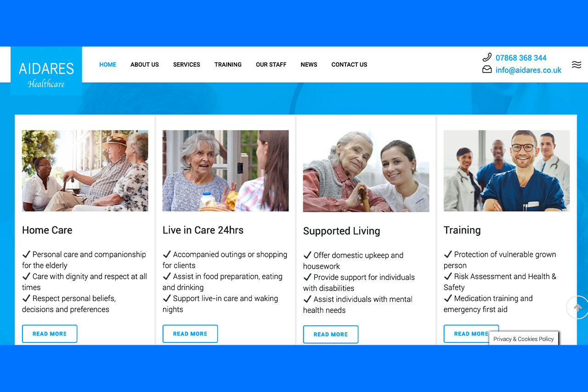Image resolution: width=588 pixels, height=392 pixels.
Task: Click the info@aidares.co.uk email link
Action: click(x=528, y=70)
